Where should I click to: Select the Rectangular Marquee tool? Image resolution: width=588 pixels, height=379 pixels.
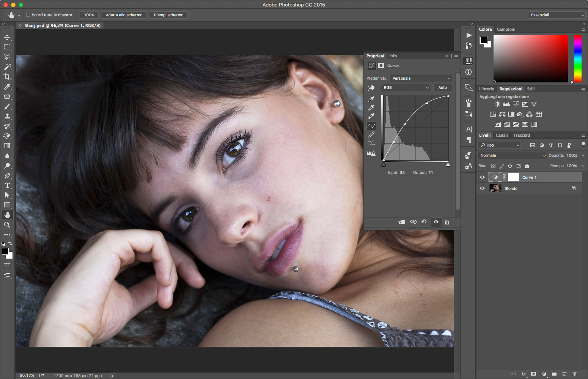coord(7,47)
